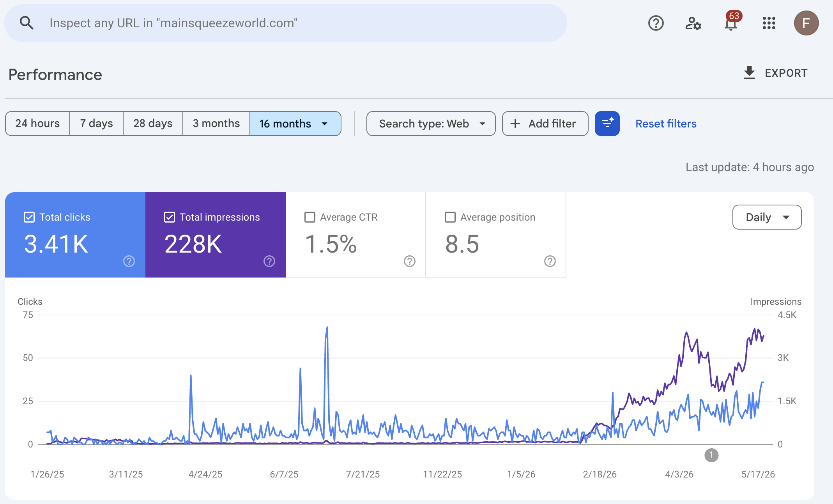Click the 8.5 average position value

pyautogui.click(x=462, y=244)
